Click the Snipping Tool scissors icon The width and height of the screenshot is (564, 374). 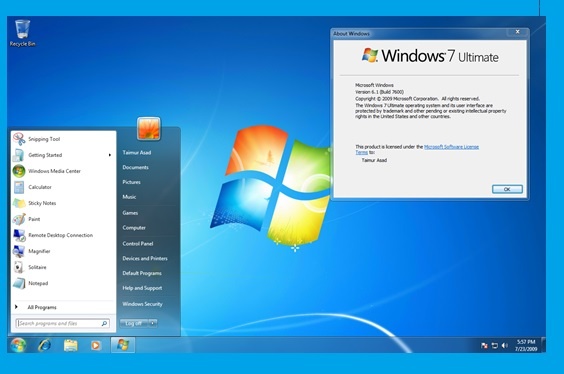coord(19,139)
